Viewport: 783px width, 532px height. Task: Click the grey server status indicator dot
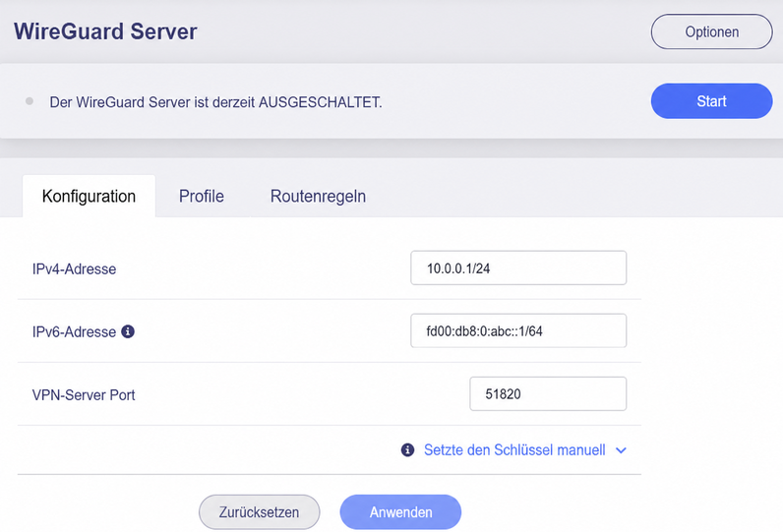tap(30, 101)
